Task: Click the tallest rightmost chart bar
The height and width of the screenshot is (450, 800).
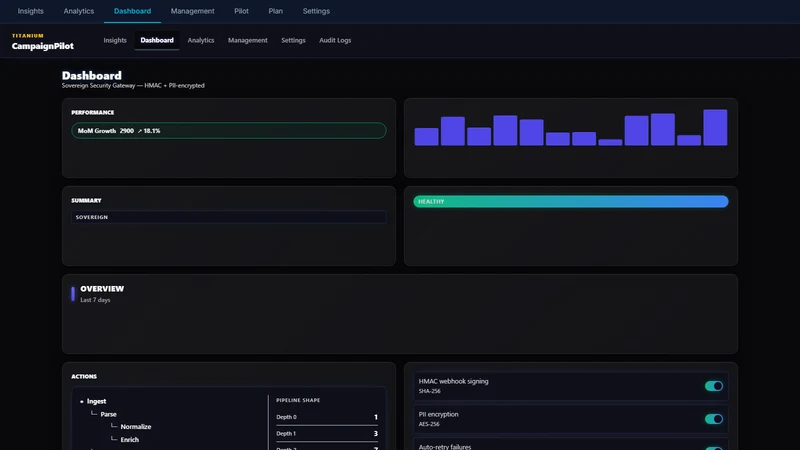Action: click(715, 128)
